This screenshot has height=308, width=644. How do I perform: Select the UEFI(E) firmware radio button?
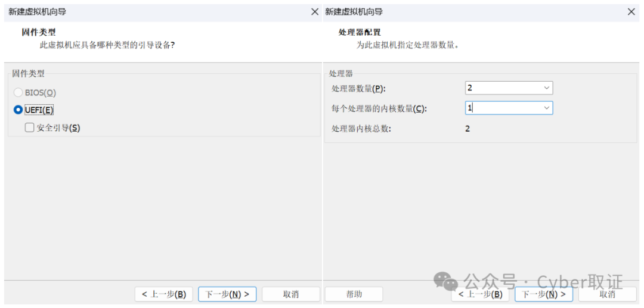tap(18, 110)
